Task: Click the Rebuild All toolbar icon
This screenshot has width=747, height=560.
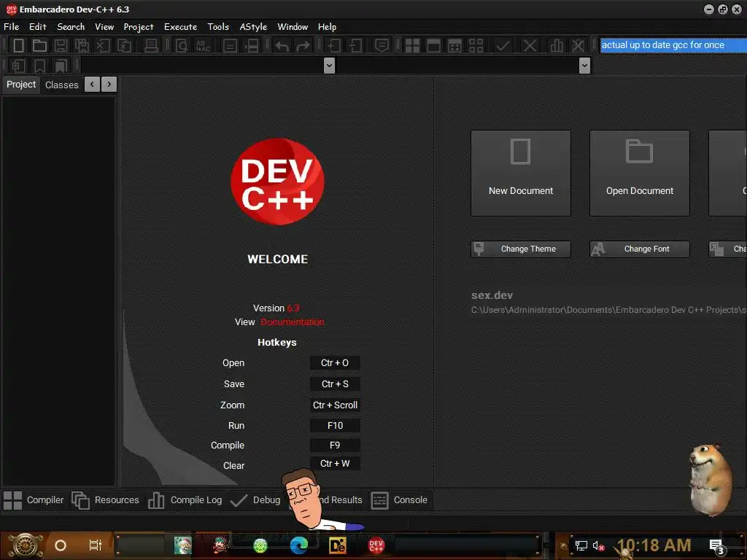Action: coord(476,46)
